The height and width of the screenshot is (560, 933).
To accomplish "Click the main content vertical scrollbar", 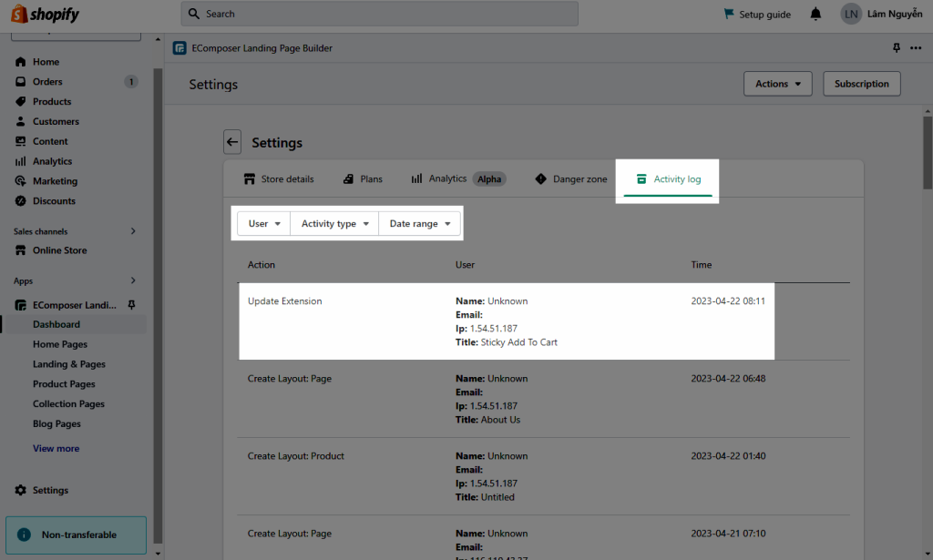I will [x=928, y=153].
